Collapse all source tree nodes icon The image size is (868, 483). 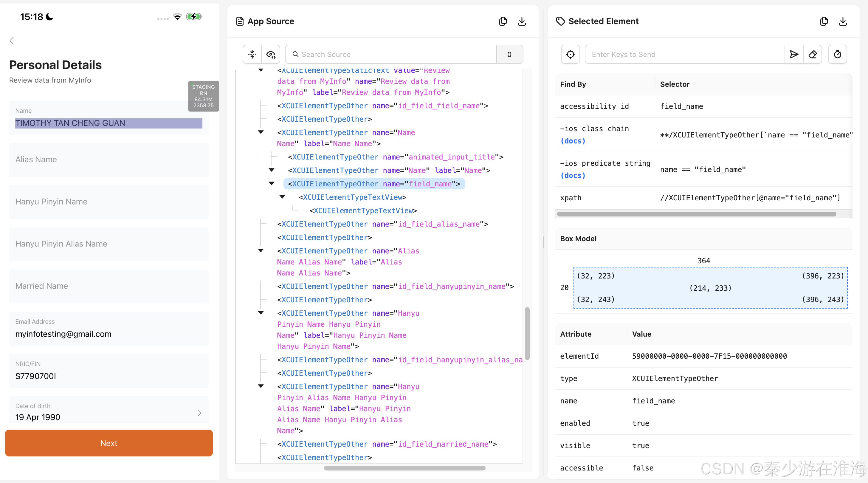252,54
